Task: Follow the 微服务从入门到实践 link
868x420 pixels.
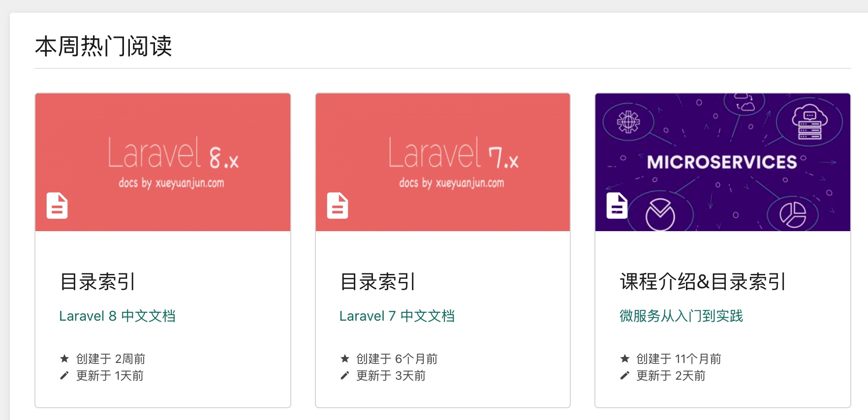Action: pos(682,316)
